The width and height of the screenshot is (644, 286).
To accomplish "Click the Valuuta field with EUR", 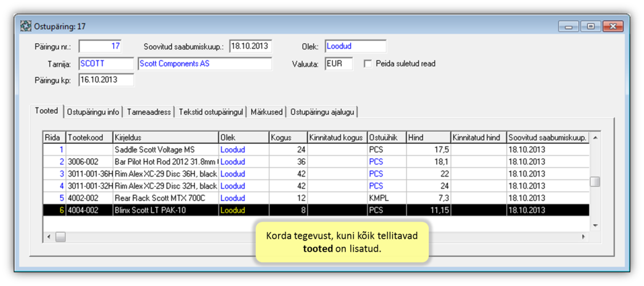I will (338, 64).
